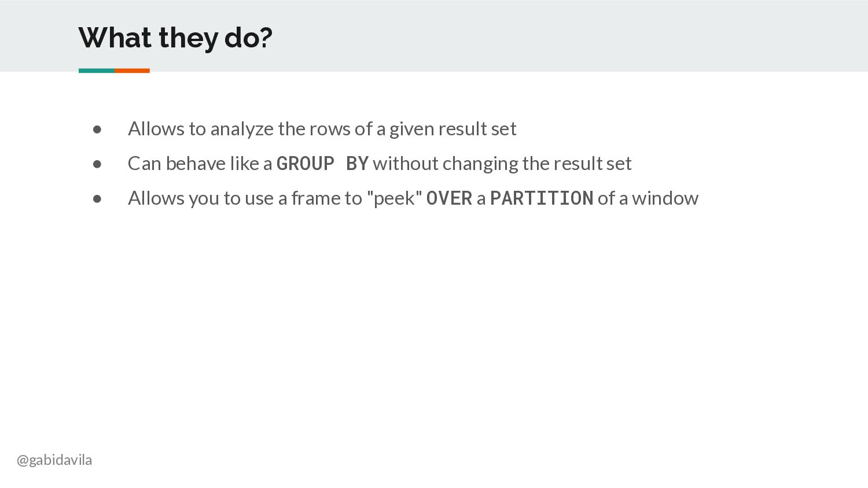
Task: Click the teal segment of the title underline
Action: pos(97,71)
